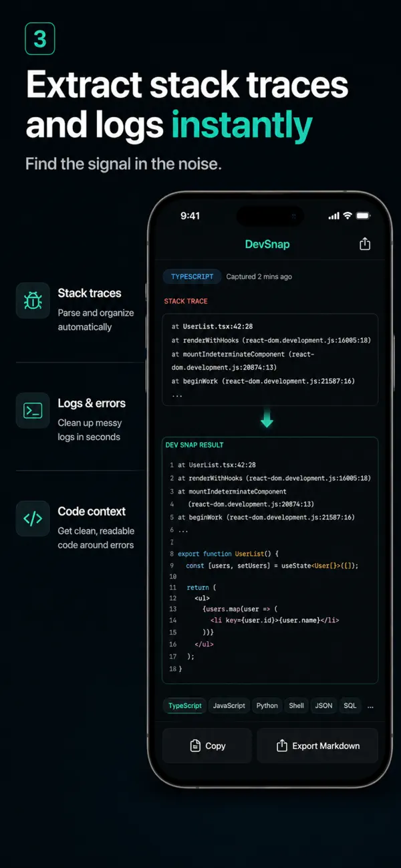Select the JavaScript language tab
The image size is (401, 868).
coord(229,706)
